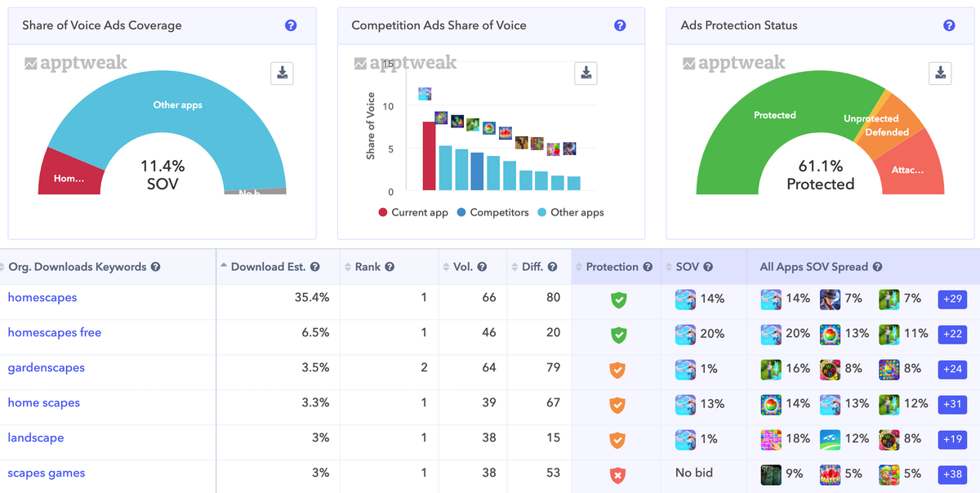Toggle Competitors legend series
This screenshot has width=980, height=493.
click(492, 212)
